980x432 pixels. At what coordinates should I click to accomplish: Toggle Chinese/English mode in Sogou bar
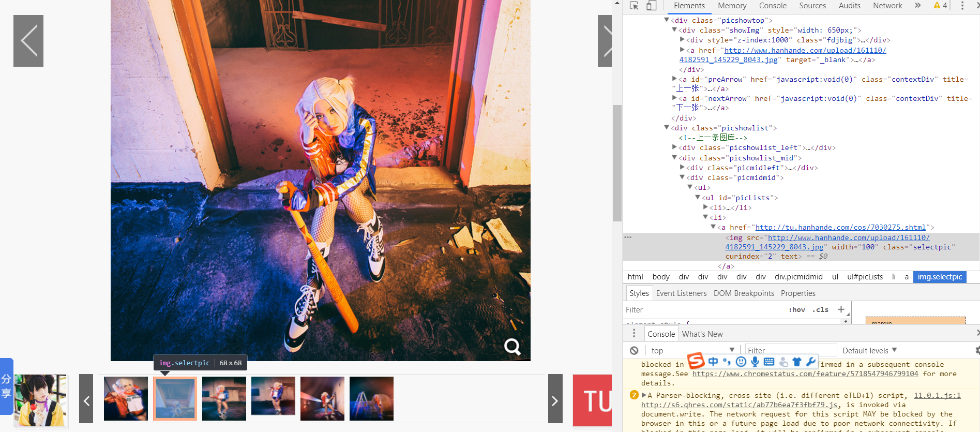tap(713, 362)
